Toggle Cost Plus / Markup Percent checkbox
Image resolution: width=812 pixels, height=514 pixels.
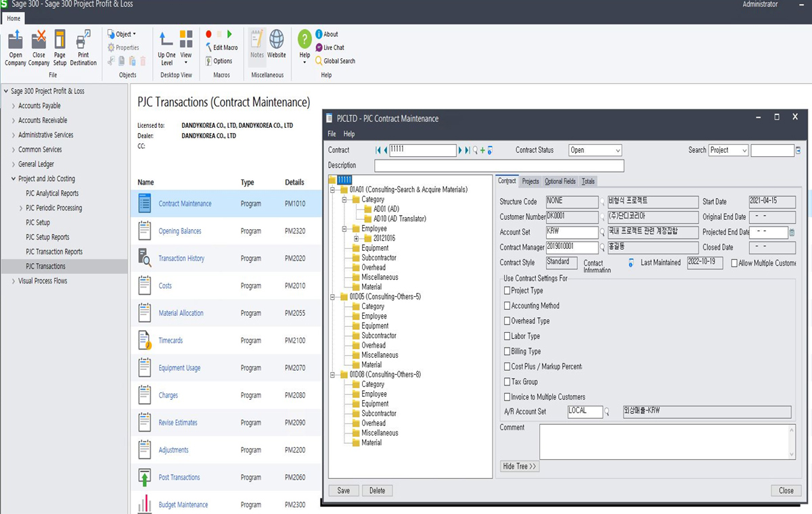point(507,367)
